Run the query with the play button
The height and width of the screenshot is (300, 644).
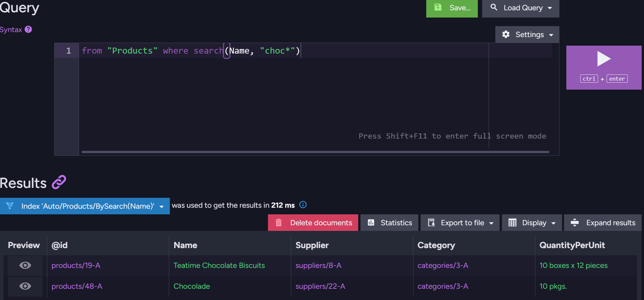click(x=604, y=67)
